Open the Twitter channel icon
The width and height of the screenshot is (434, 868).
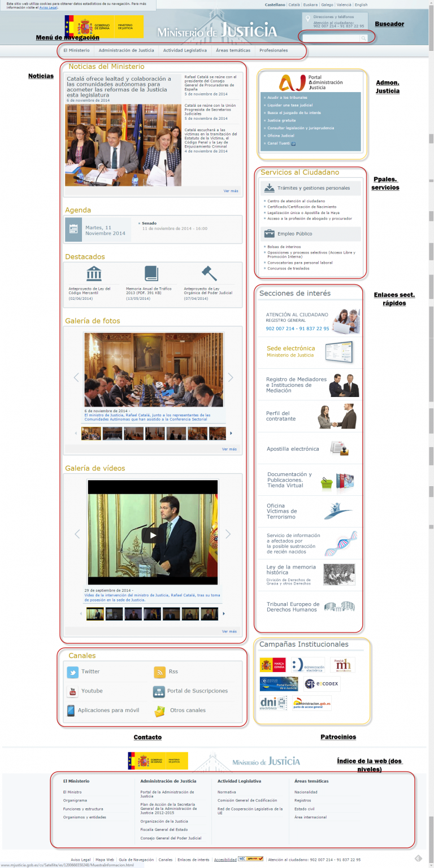point(72,672)
